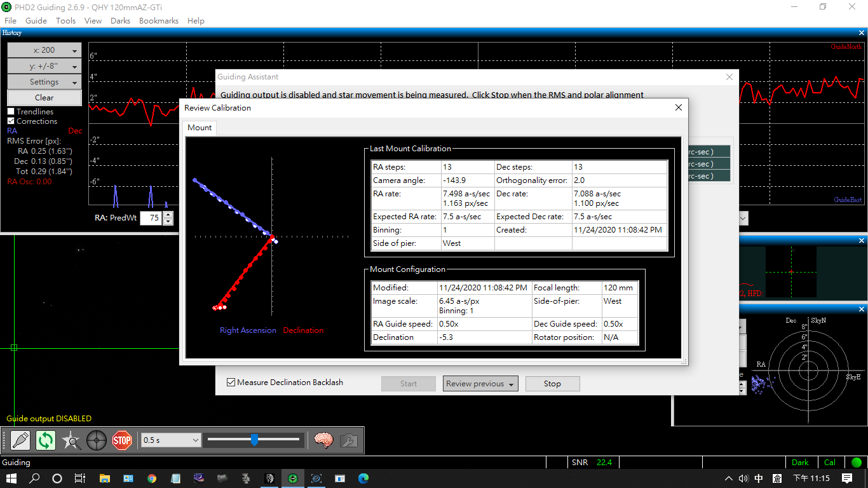Screen dimensions: 868x488
Task: Click the green guide star box
Action: coord(14,347)
